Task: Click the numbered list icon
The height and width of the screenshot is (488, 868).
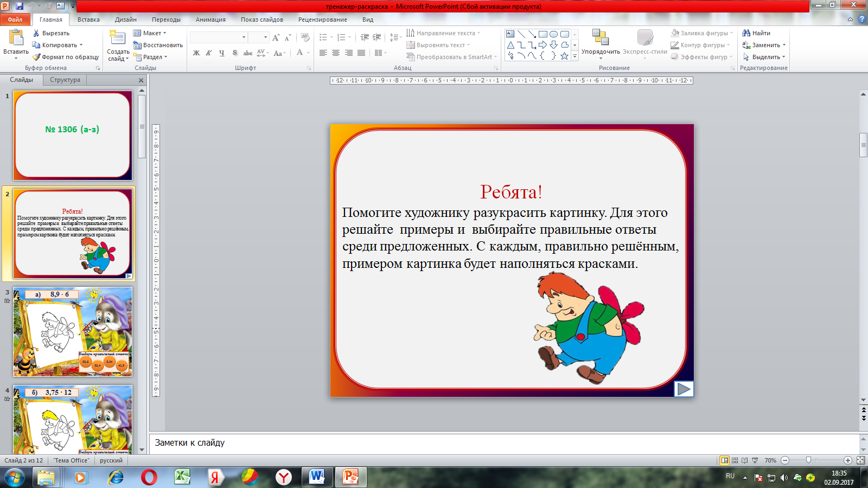Action: tap(341, 37)
